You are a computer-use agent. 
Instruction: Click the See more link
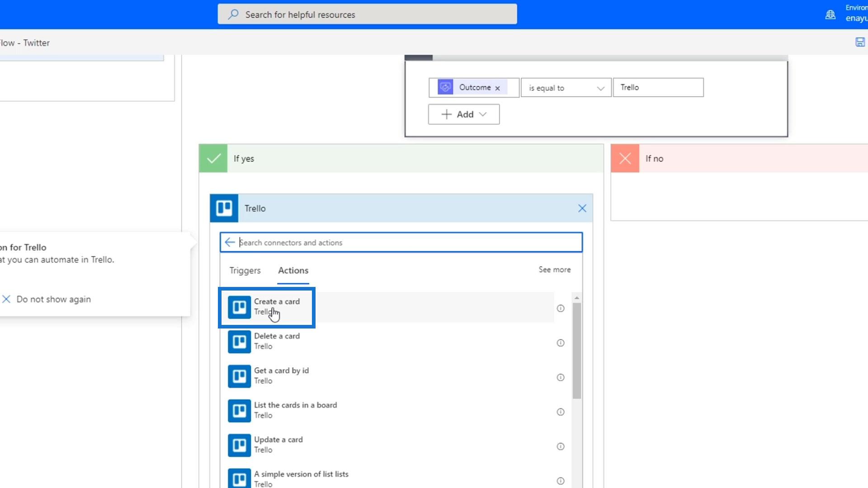pyautogui.click(x=554, y=269)
